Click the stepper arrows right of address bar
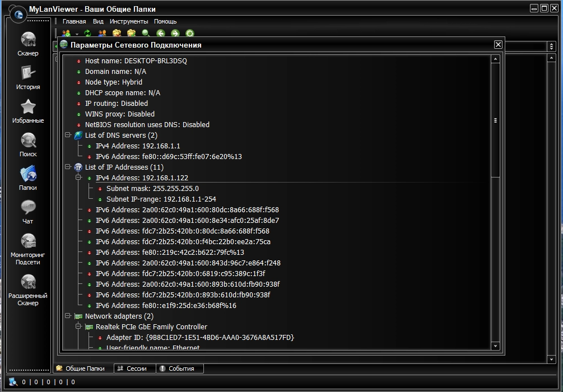The height and width of the screenshot is (392, 563). [x=552, y=46]
